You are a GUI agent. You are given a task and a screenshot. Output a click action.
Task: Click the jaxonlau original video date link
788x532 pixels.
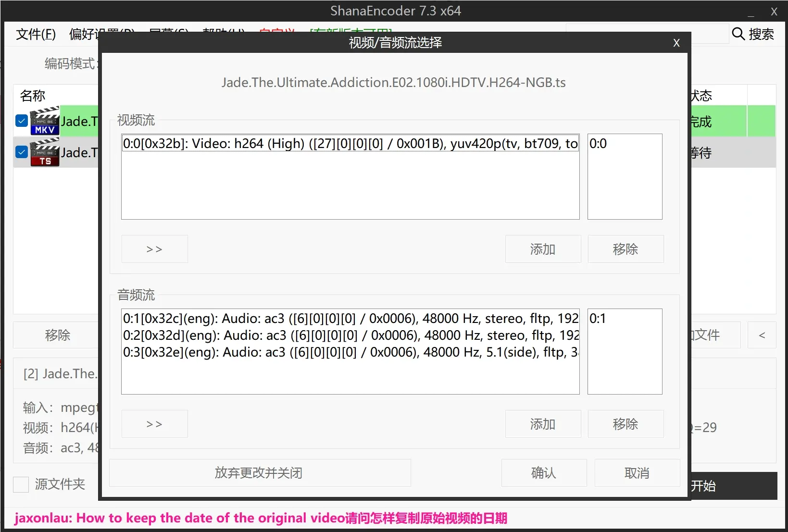pos(261,518)
